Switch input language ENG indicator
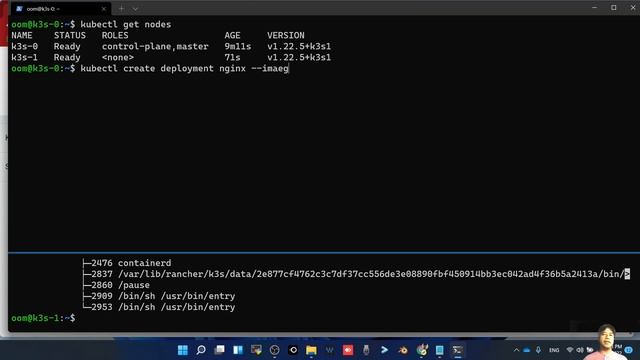The image size is (640, 360). pyautogui.click(x=554, y=350)
